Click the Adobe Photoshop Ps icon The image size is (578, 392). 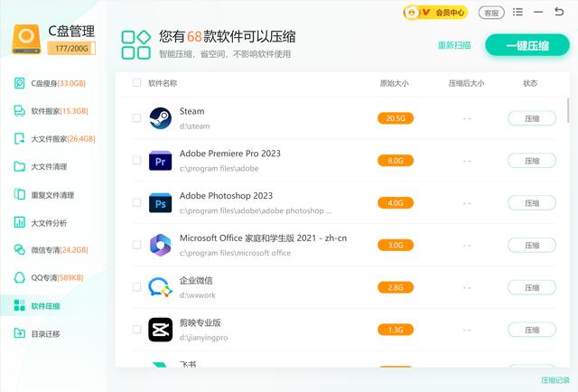point(161,203)
